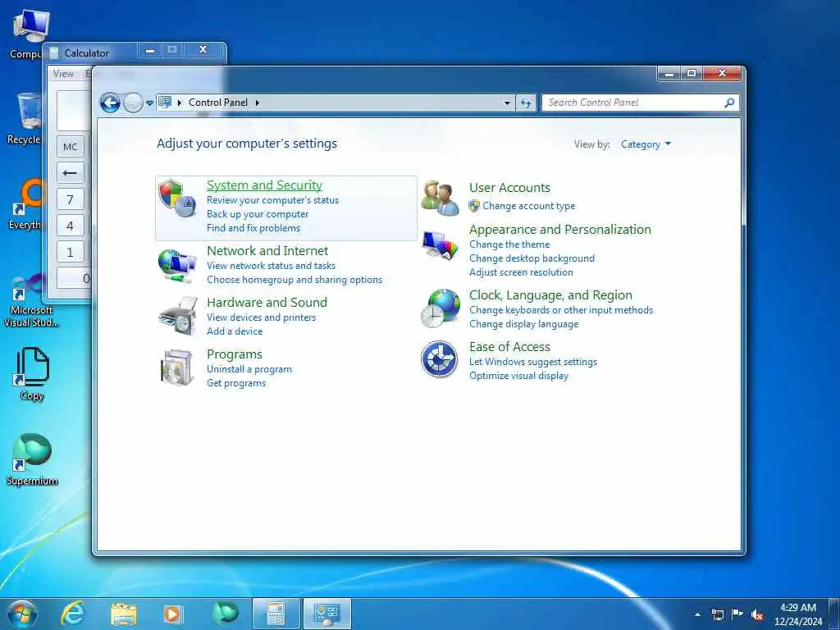The width and height of the screenshot is (840, 630).
Task: Select the Copy desktop shortcut
Action: point(32,374)
